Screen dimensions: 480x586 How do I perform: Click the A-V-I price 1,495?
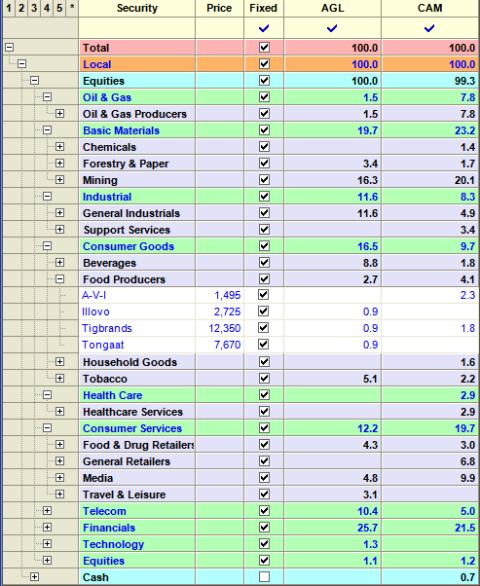227,295
